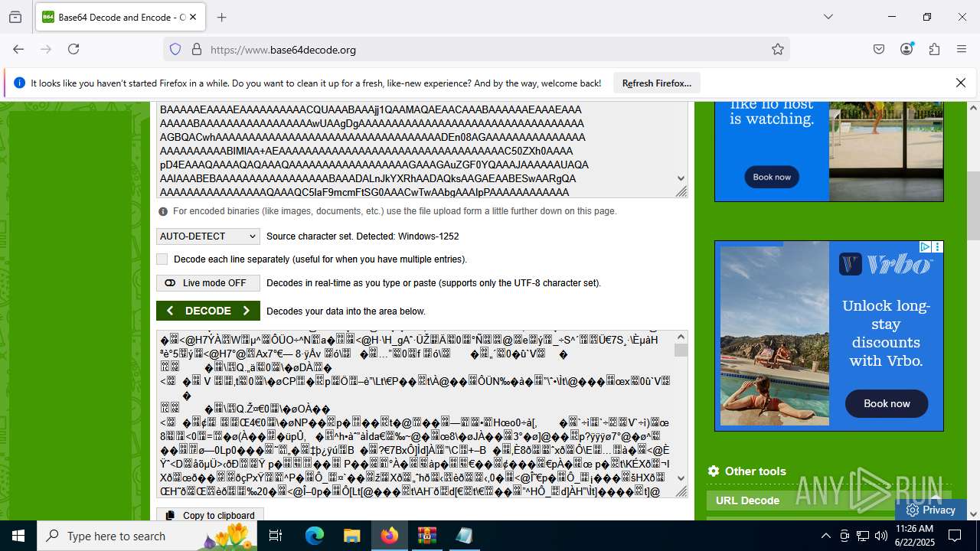The image size is (980, 551).
Task: Click inside the decoded output area
Action: (416, 414)
